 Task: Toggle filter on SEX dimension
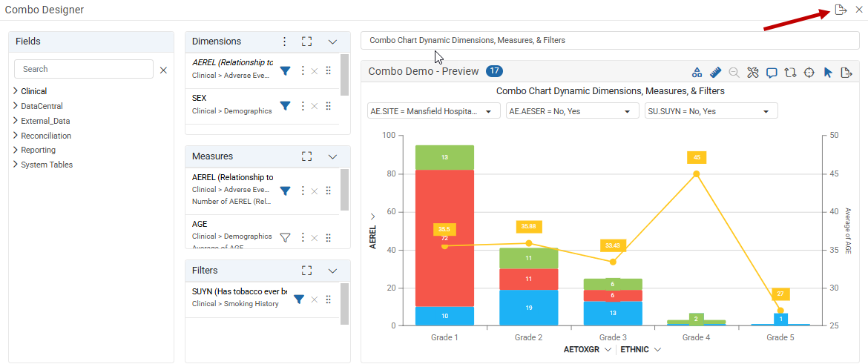(285, 106)
